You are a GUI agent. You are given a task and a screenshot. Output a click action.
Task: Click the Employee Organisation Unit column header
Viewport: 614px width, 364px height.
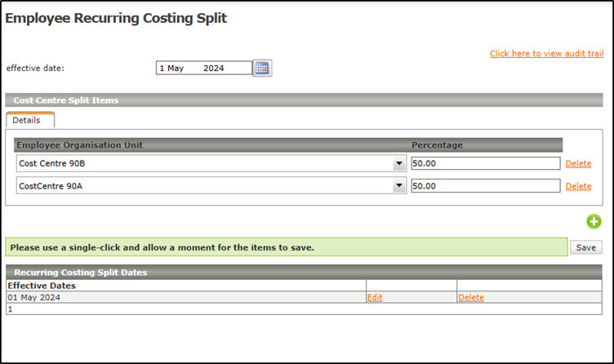tap(79, 145)
